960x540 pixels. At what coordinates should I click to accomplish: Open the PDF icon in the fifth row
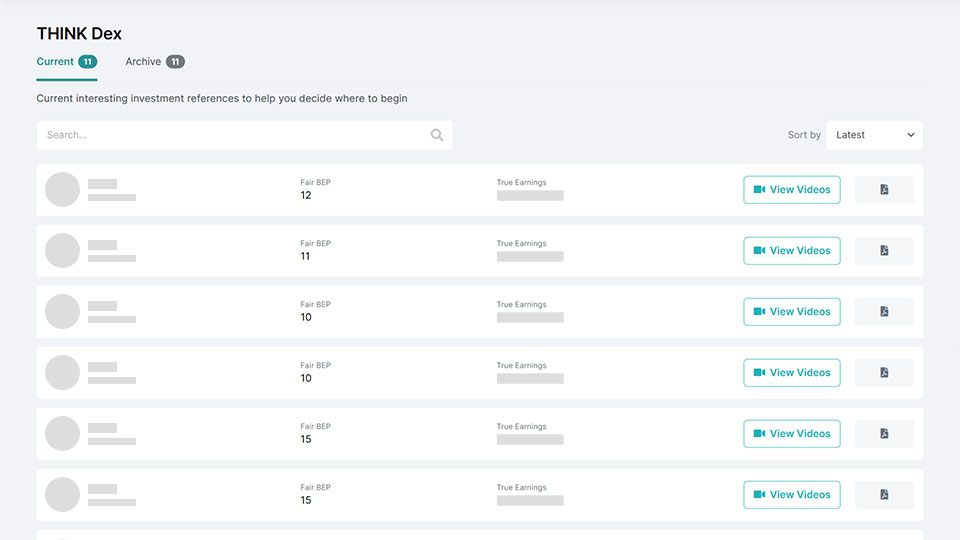884,434
